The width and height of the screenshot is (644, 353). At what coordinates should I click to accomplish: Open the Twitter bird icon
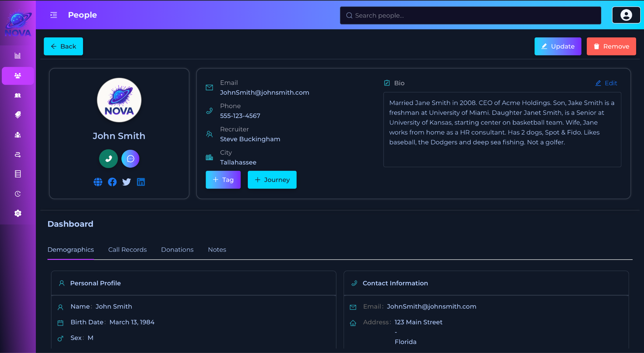coord(126,182)
